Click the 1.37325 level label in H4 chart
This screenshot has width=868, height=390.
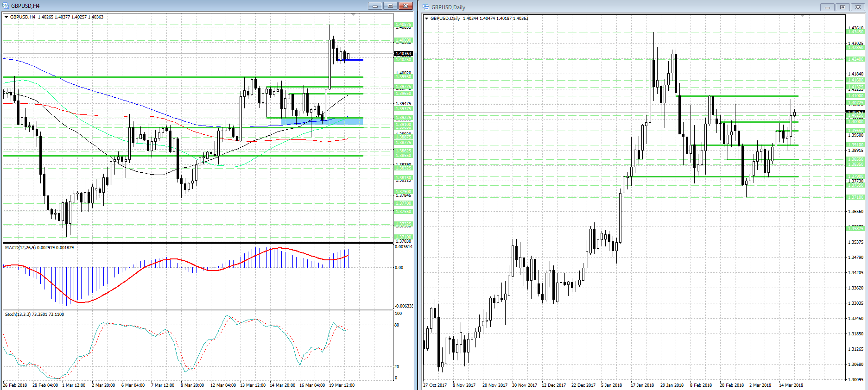tap(403, 224)
